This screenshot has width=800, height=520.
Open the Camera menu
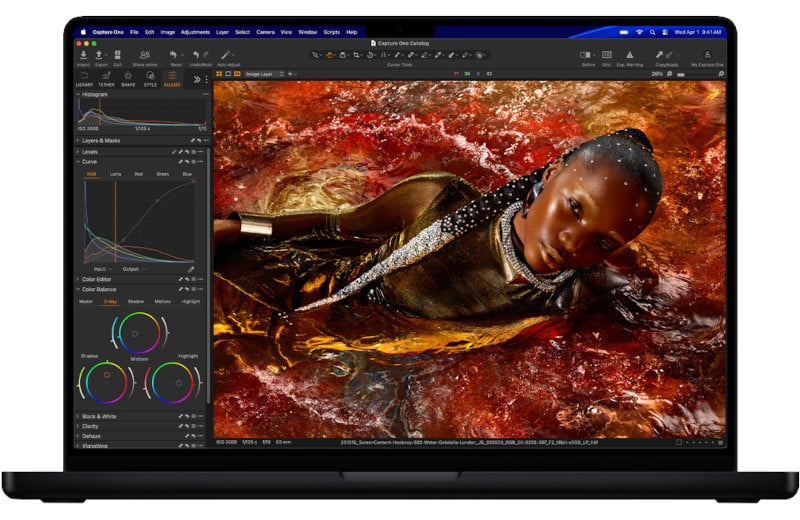click(x=265, y=32)
